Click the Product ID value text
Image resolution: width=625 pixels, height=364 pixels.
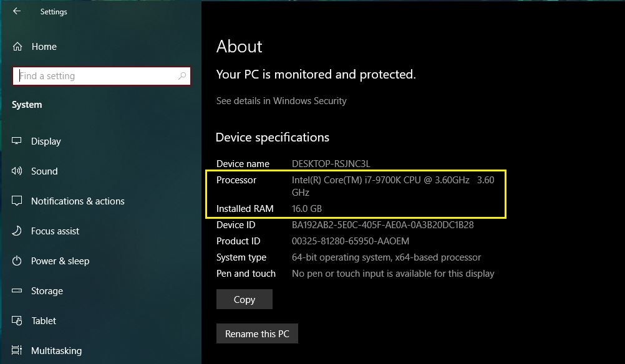(351, 241)
